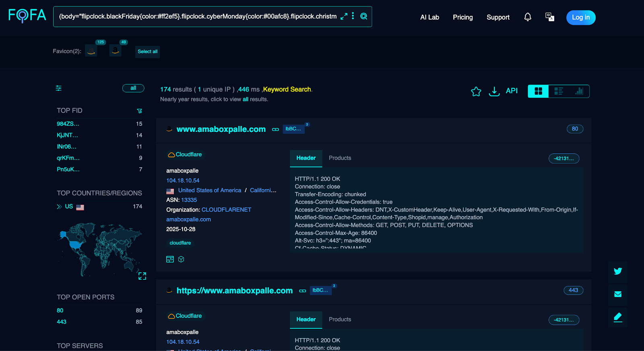Open language translation icon
644x351 pixels.
pyautogui.click(x=550, y=17)
